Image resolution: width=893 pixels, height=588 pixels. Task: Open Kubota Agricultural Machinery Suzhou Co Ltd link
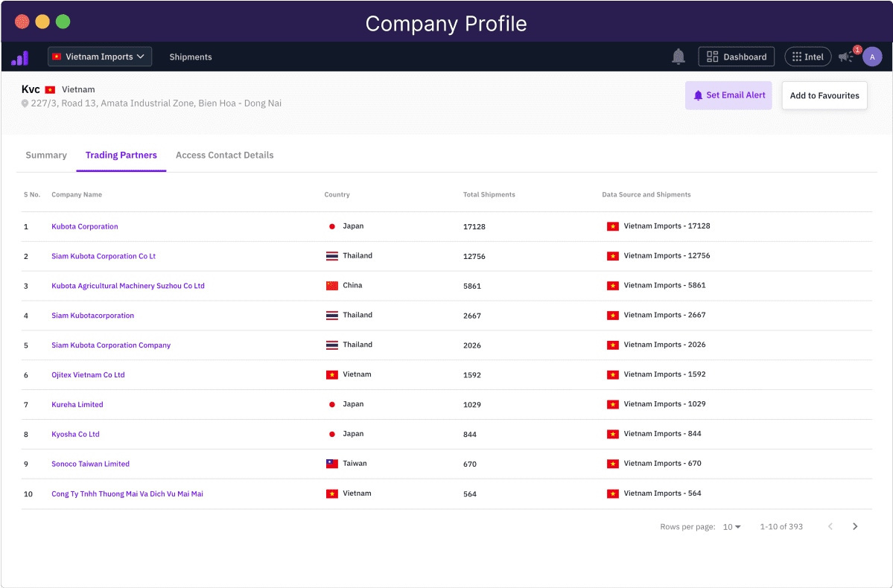(128, 286)
